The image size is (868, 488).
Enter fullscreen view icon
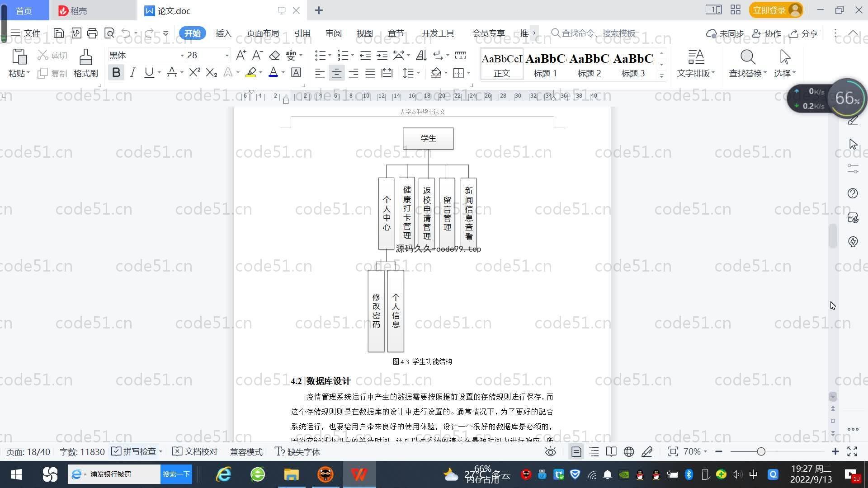point(852,451)
